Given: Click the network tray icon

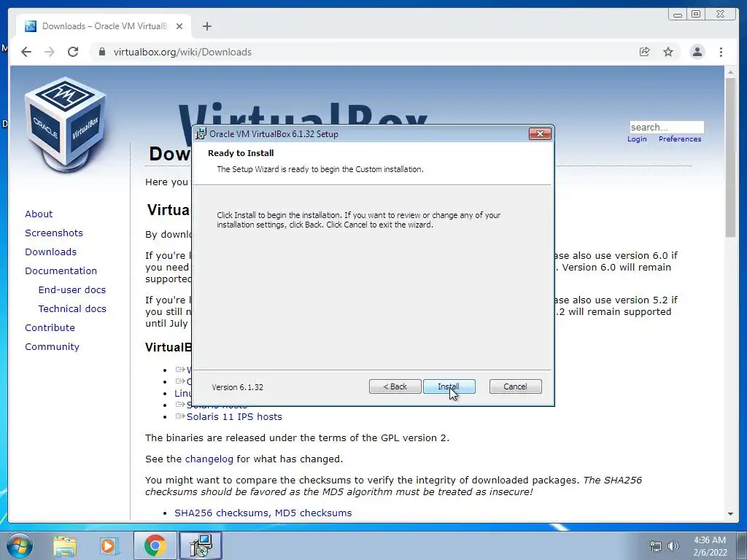Looking at the screenshot, I should point(656,547).
